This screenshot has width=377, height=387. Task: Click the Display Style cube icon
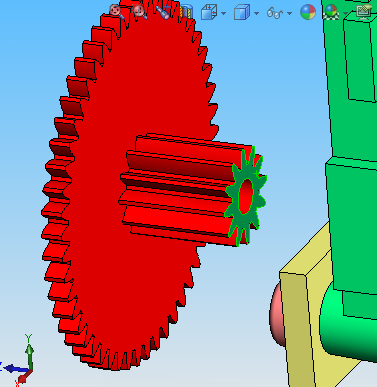(242, 12)
